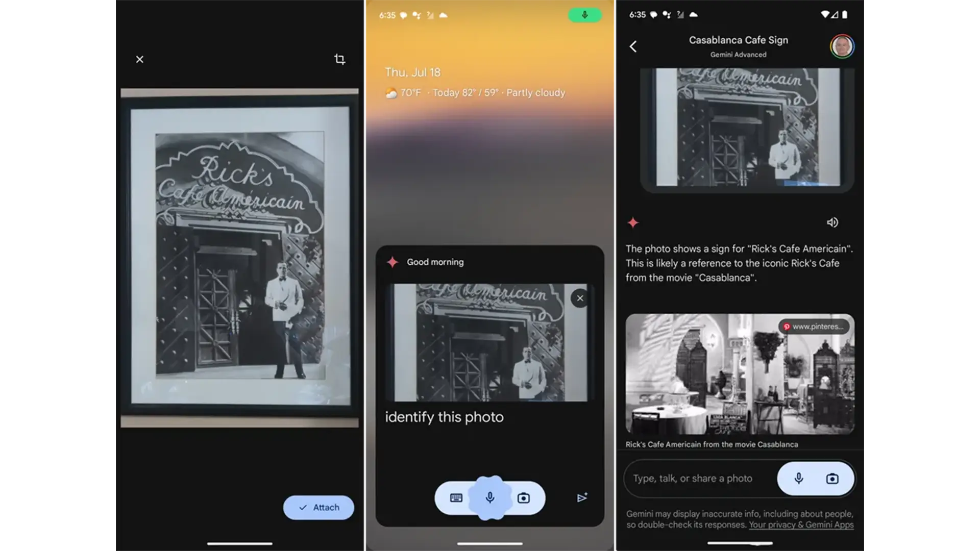
Task: Tap the chat notification icon in middle phone status bar
Action: [x=403, y=15]
